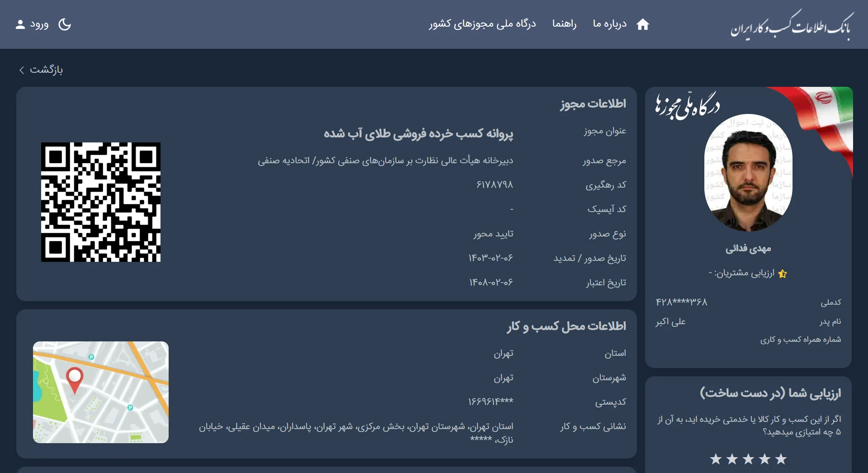The height and width of the screenshot is (473, 868).
Task: Click the درگاه ملی مجوزها calligraphy logo
Action: (x=688, y=106)
